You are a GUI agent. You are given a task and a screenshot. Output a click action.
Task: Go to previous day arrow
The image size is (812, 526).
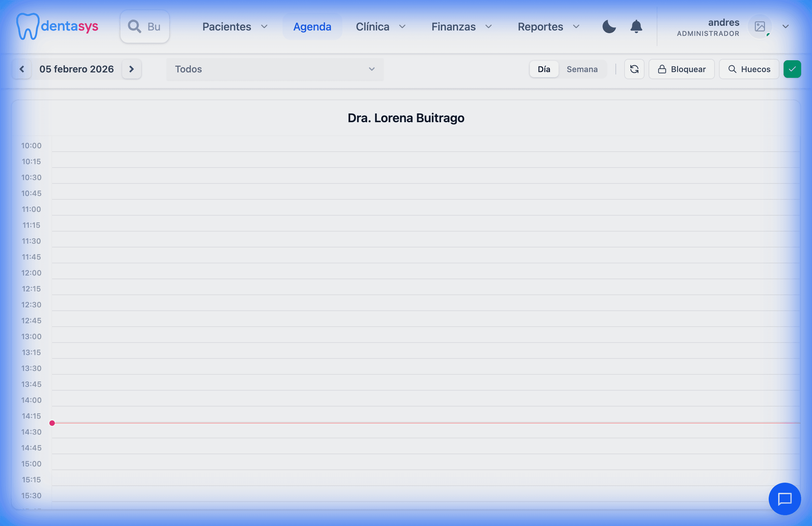point(22,69)
